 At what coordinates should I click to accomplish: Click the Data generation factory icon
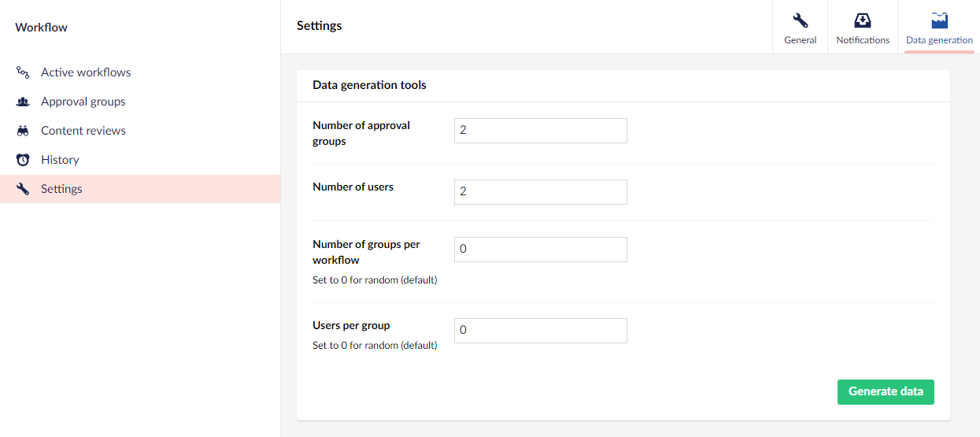pos(939,20)
